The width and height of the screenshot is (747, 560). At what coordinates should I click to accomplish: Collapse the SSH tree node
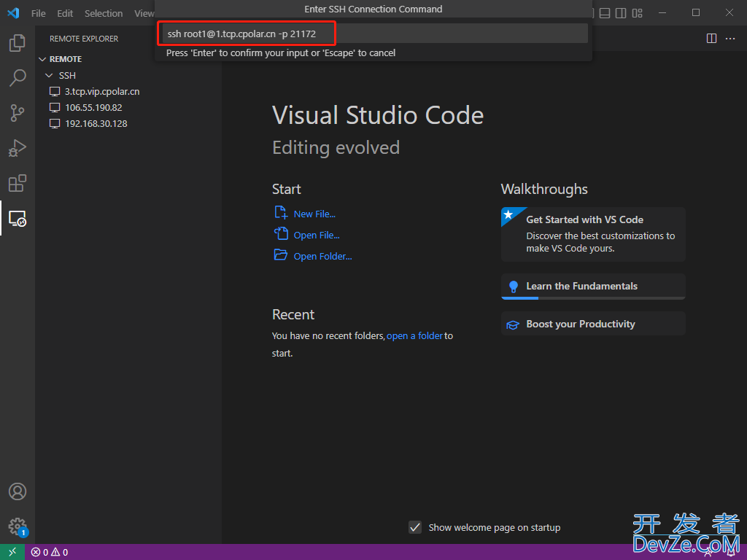pos(49,75)
